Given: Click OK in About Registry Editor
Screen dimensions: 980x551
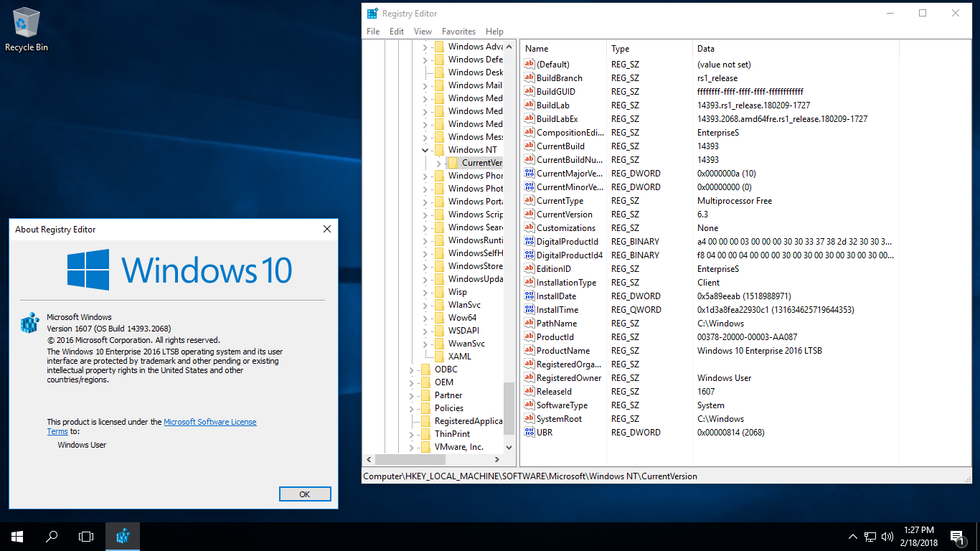Looking at the screenshot, I should (305, 494).
